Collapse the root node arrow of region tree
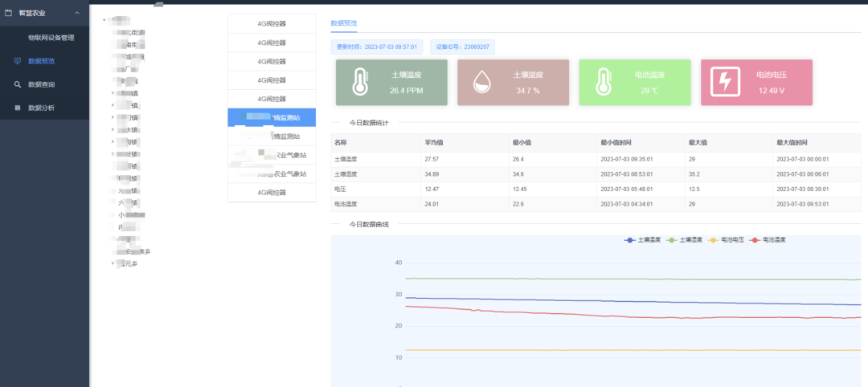This screenshot has width=868, height=387. 104,20
